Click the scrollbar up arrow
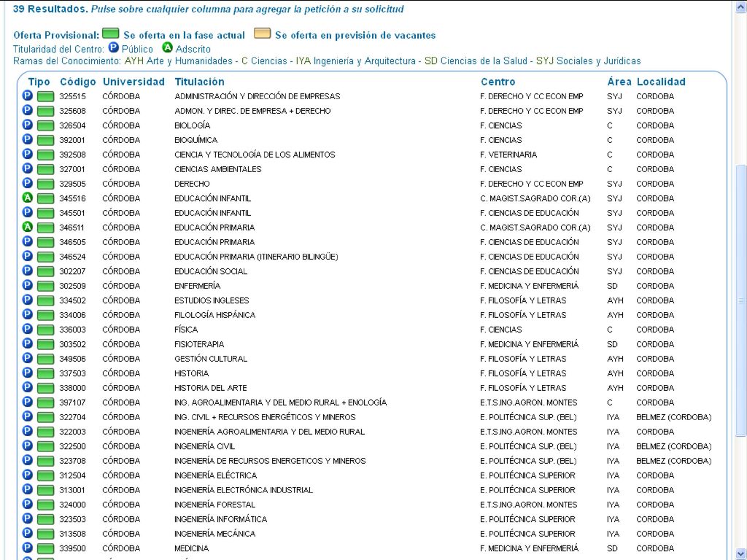747x560 pixels. click(740, 7)
